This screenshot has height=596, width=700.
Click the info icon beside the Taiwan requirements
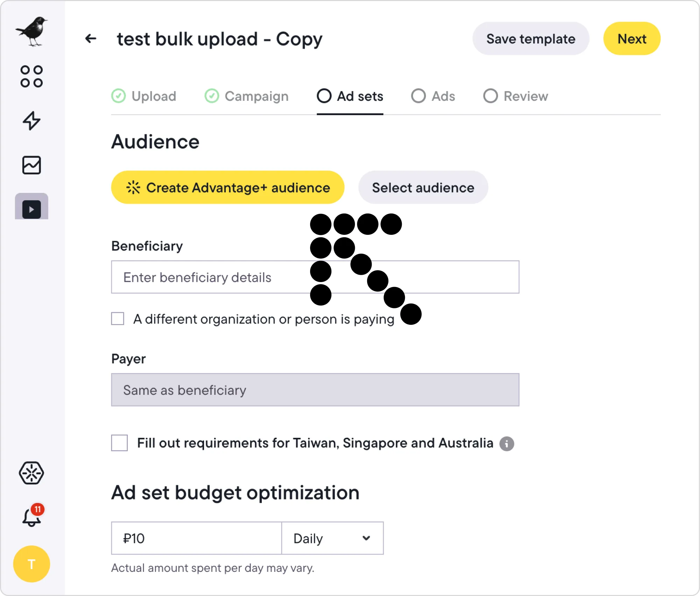click(506, 443)
